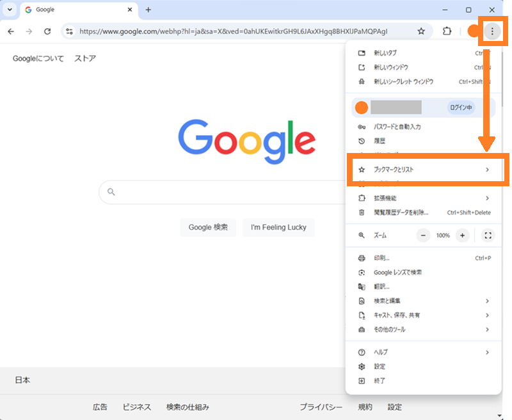
Task: Open the 検索の仕組み footer link
Action: click(188, 407)
